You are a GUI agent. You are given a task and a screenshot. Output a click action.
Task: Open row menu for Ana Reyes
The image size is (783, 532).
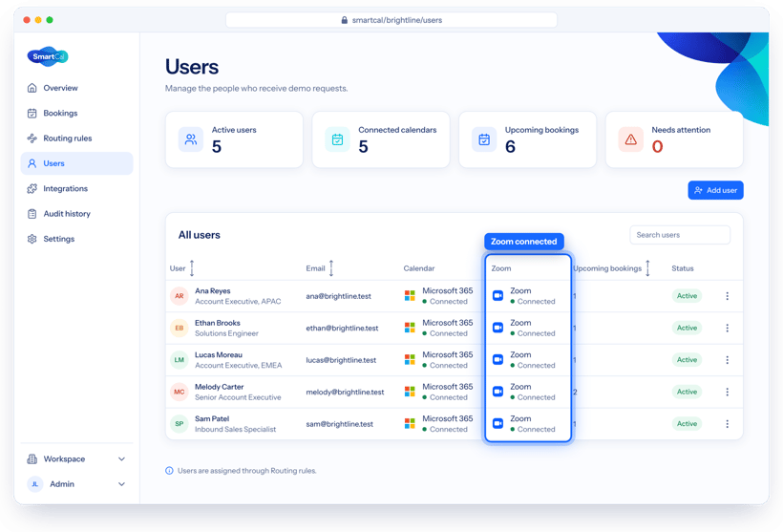coord(727,296)
